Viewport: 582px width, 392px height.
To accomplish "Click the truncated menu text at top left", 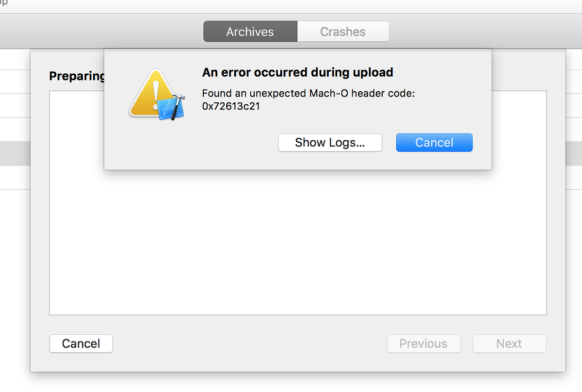I will tap(5, 4).
